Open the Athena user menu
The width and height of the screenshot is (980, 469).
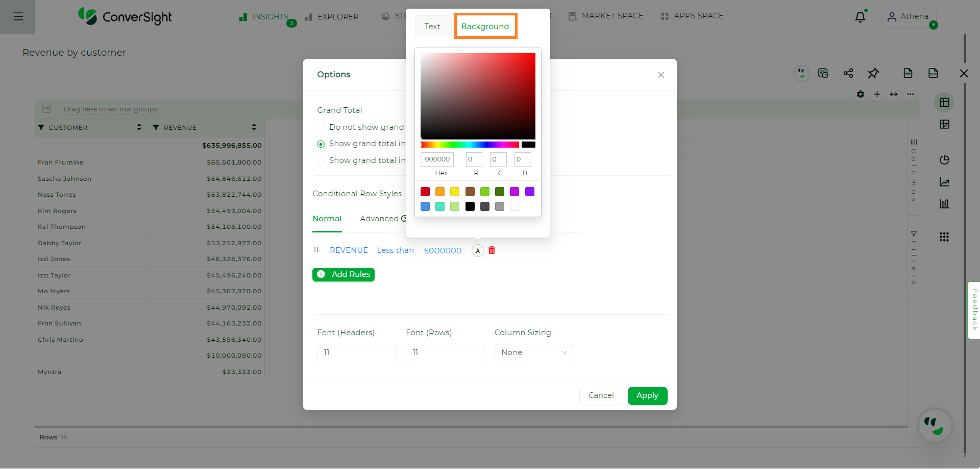909,17
